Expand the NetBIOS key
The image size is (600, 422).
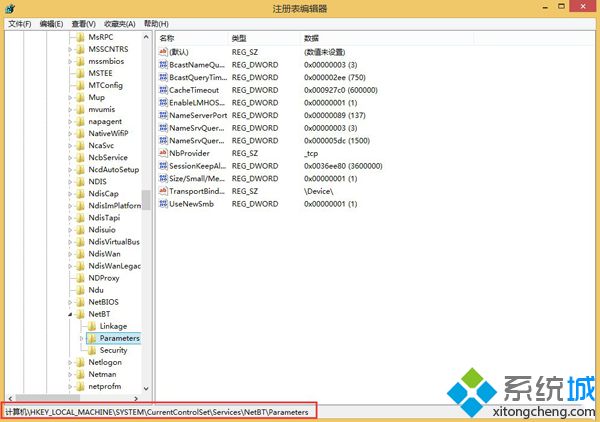[70, 302]
